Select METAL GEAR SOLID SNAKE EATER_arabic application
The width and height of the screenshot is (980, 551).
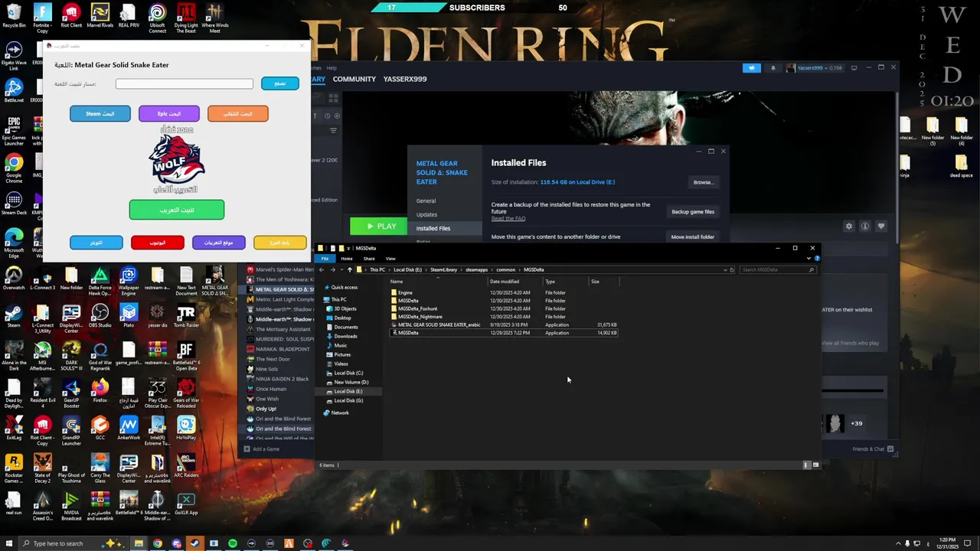coord(439,325)
